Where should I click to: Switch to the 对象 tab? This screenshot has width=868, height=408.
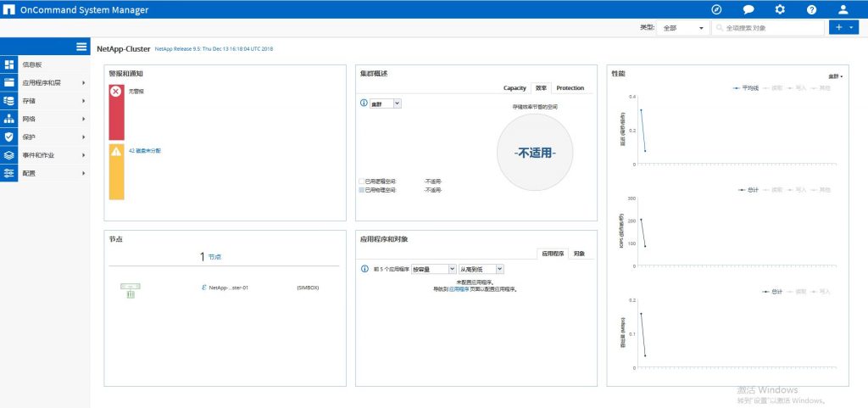[x=579, y=254]
